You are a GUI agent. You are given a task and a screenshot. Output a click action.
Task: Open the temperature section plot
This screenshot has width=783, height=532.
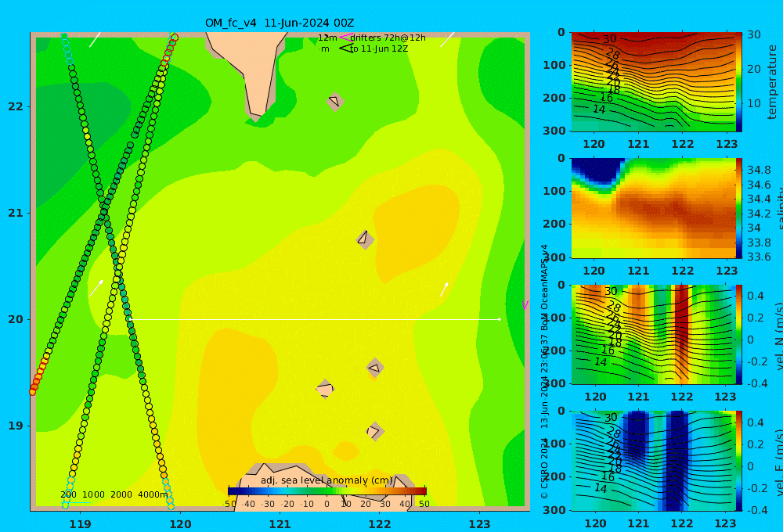pos(654,82)
